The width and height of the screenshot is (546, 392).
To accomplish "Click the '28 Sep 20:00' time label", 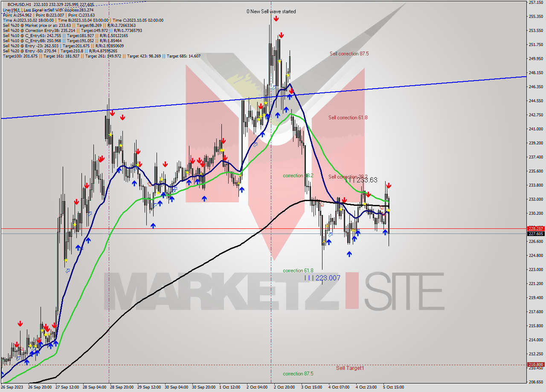I will tap(121, 387).
